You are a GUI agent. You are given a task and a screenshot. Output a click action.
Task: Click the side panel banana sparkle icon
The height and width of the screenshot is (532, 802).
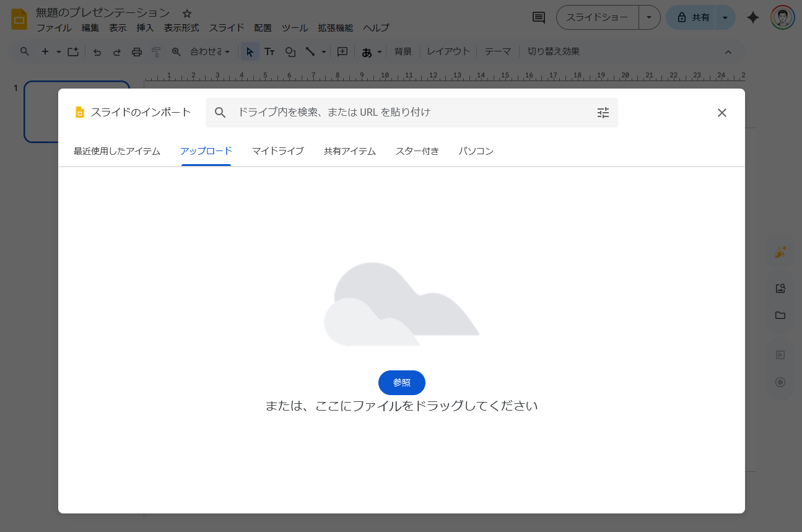780,252
